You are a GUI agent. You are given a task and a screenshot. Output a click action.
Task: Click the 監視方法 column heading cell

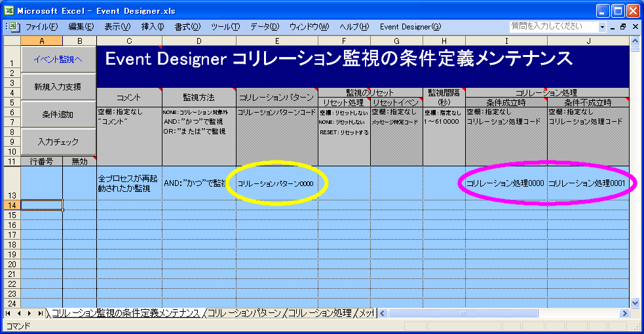(199, 98)
